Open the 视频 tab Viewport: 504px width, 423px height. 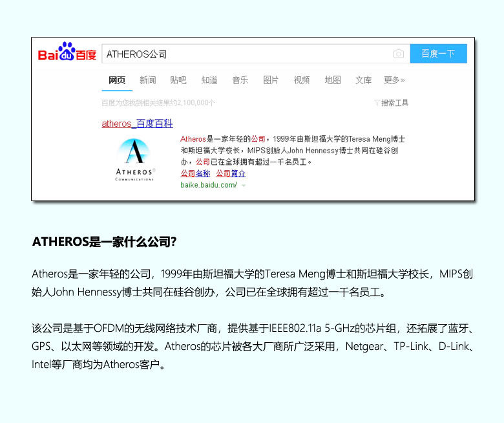[302, 80]
